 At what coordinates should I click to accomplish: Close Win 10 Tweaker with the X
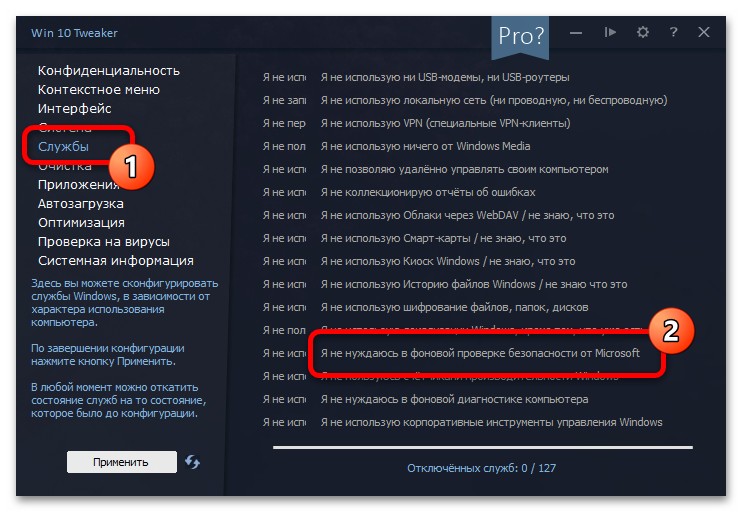(x=704, y=32)
